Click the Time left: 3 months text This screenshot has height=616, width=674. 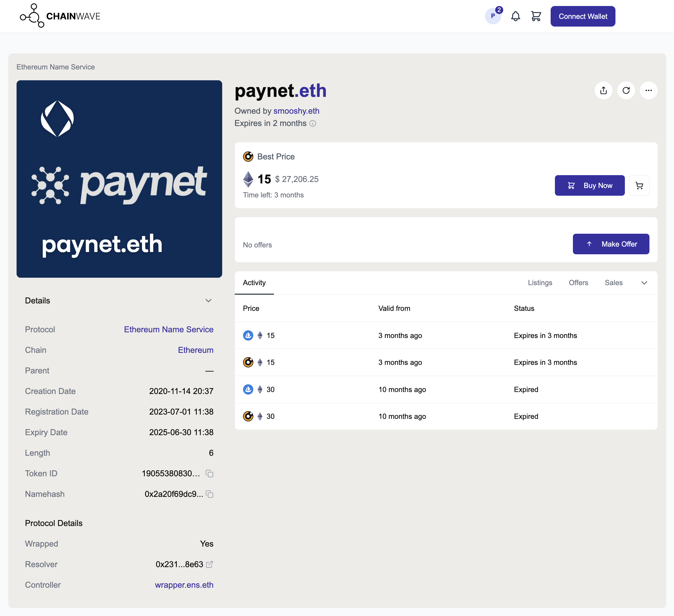tap(273, 195)
